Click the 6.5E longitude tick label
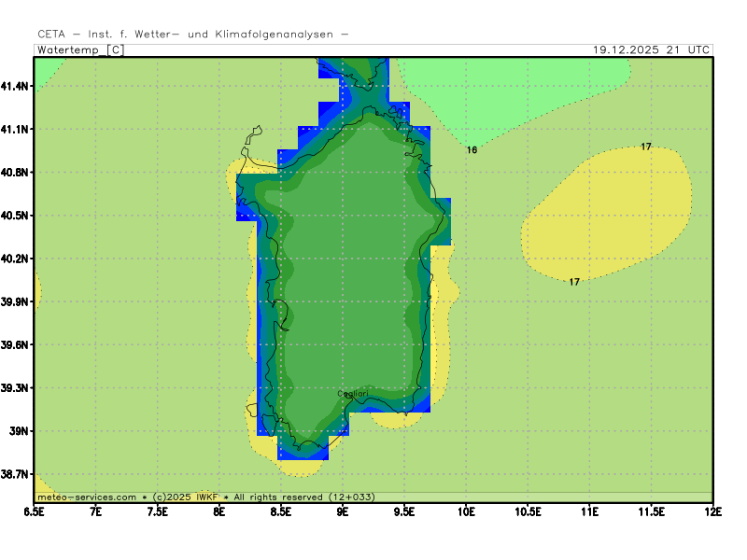747x560 pixels. click(35, 511)
